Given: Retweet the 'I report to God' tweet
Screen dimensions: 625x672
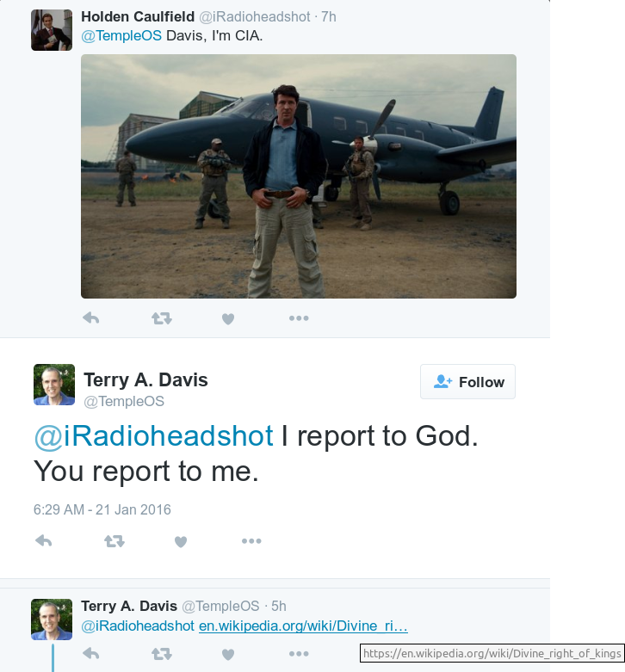Looking at the screenshot, I should [114, 541].
